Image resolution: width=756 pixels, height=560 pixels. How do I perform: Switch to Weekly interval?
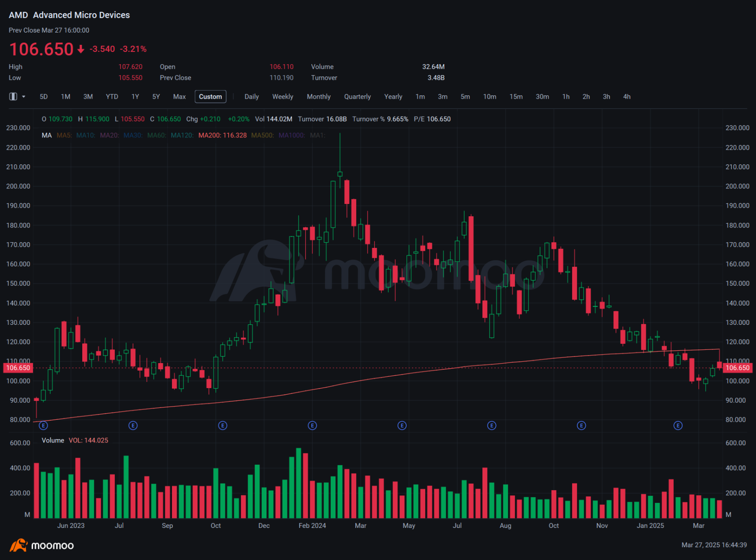[x=283, y=97]
